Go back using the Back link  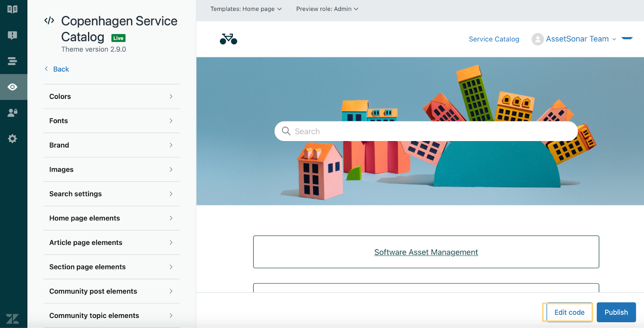click(57, 69)
